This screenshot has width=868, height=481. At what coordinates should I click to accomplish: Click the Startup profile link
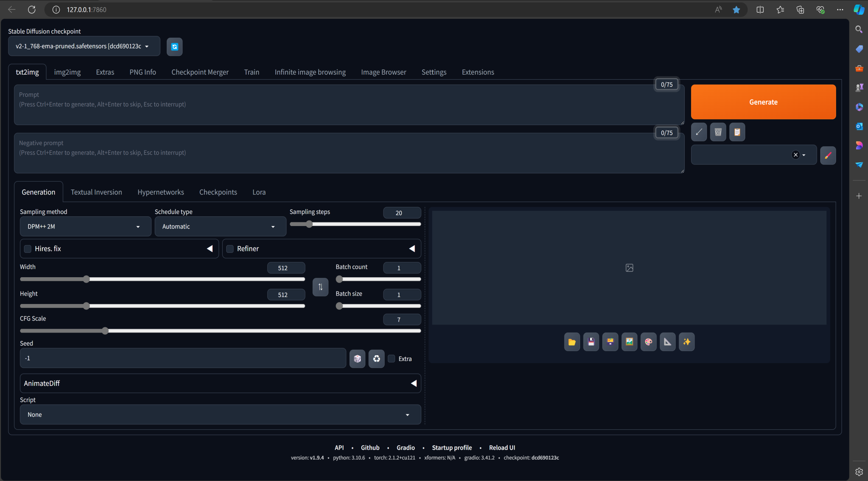(452, 447)
